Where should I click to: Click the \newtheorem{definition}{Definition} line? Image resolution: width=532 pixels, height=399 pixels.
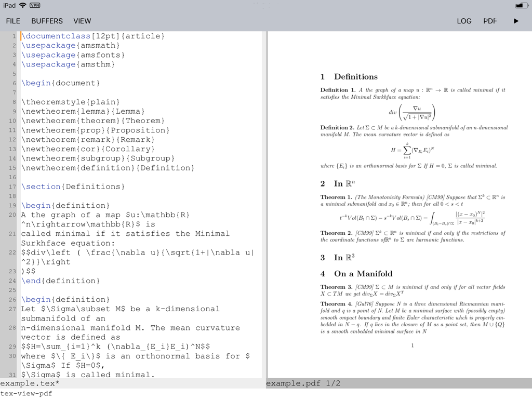click(x=108, y=168)
